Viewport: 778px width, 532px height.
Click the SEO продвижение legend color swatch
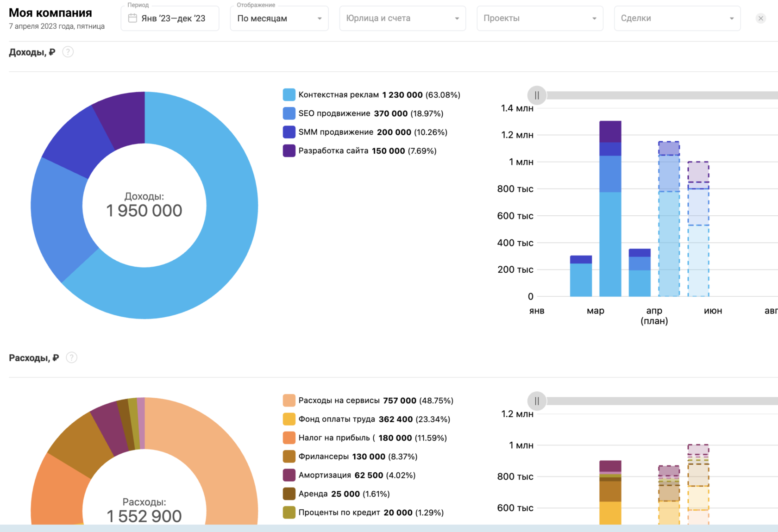point(289,113)
